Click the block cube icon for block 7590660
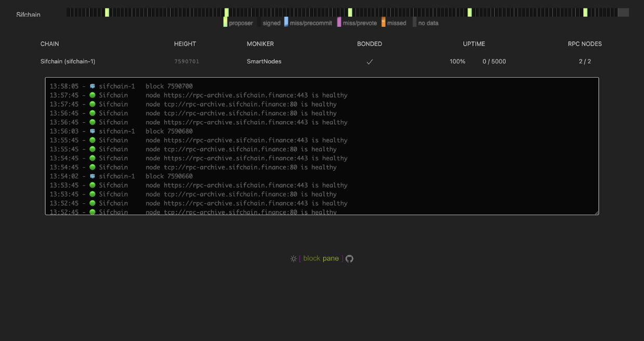Screen dimensions: 644x341 (x=92, y=176)
